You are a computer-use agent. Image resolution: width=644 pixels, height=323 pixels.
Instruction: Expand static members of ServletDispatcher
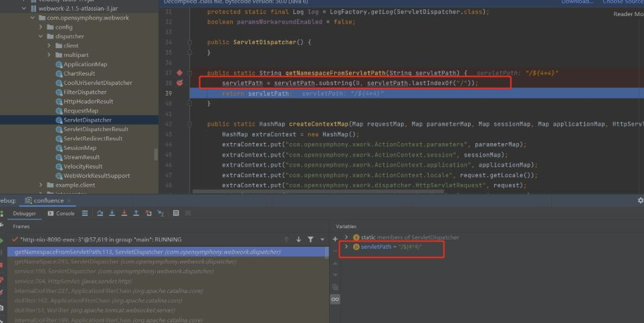pos(346,237)
